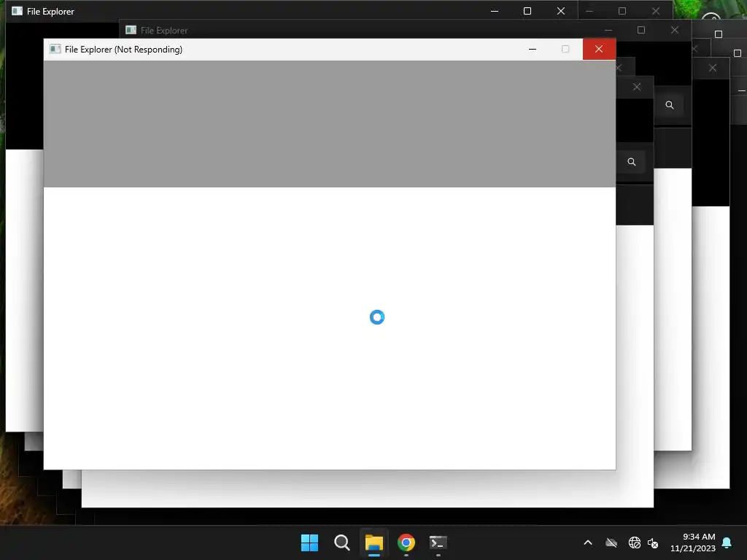Close the dimmed-title File Explorer window
The height and width of the screenshot is (560, 747).
(x=675, y=30)
